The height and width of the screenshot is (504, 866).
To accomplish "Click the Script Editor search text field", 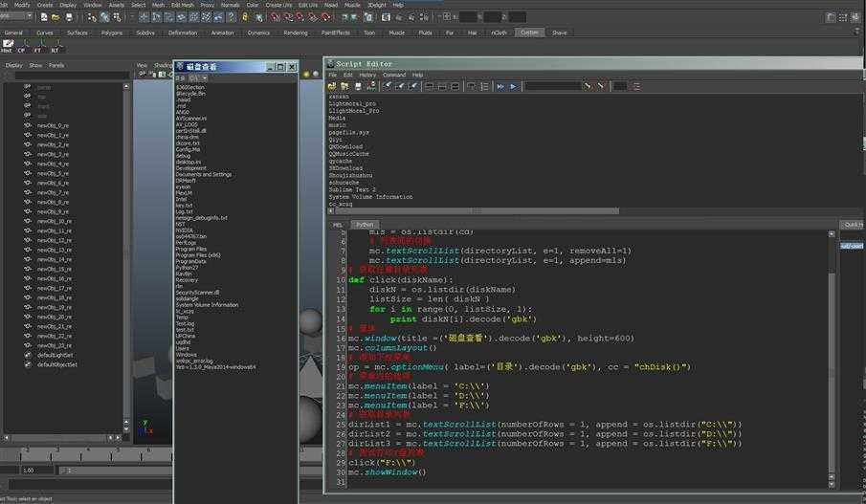I will [552, 86].
